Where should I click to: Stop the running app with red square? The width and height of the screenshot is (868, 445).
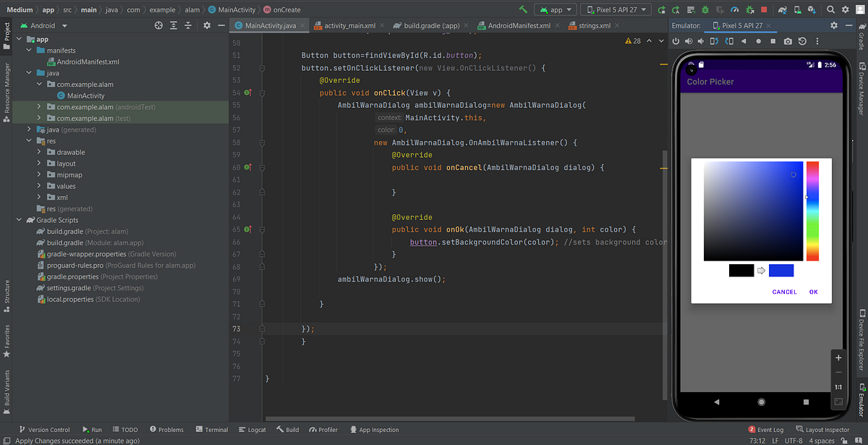coord(764,9)
